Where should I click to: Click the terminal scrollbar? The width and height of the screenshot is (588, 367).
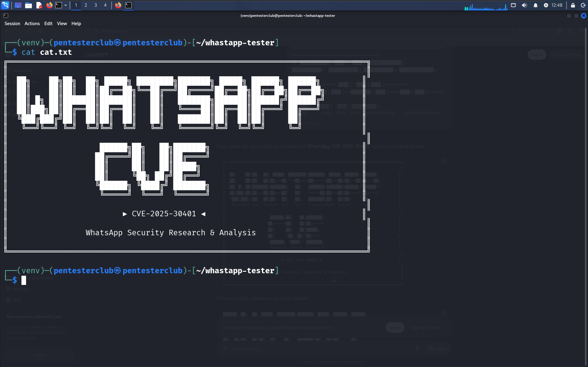(x=586, y=196)
